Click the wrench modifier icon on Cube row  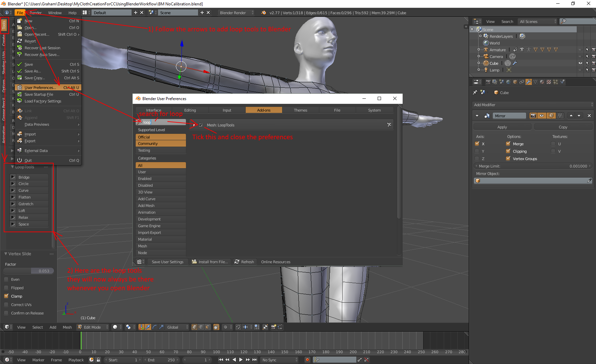click(x=515, y=63)
